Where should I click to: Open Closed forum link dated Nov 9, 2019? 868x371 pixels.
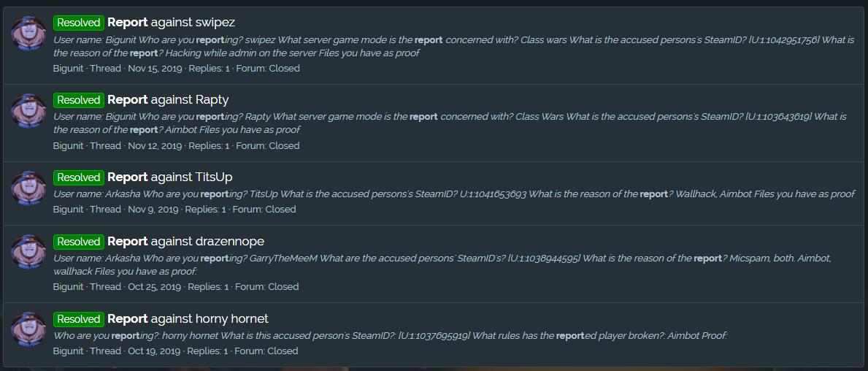tap(280, 210)
